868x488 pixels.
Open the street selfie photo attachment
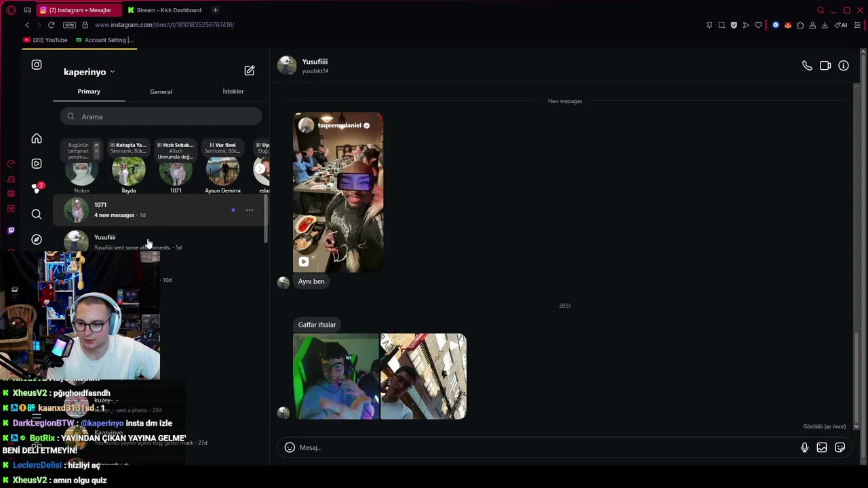point(423,376)
